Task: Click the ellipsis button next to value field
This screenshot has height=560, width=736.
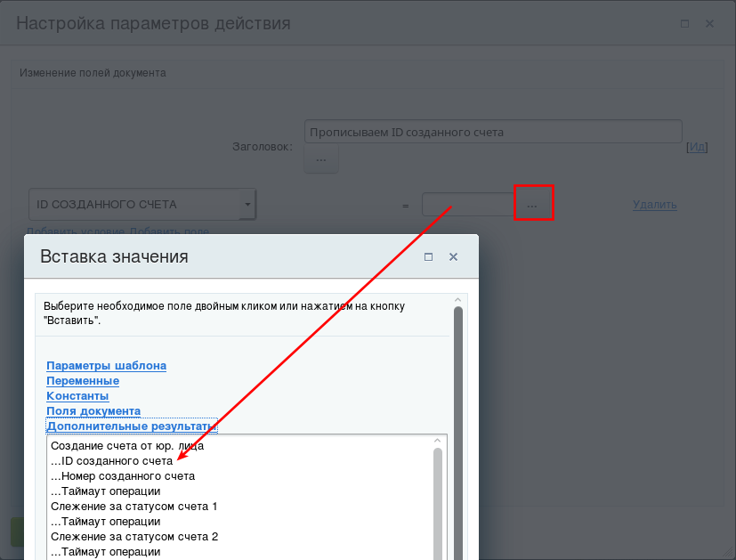Action: [532, 205]
